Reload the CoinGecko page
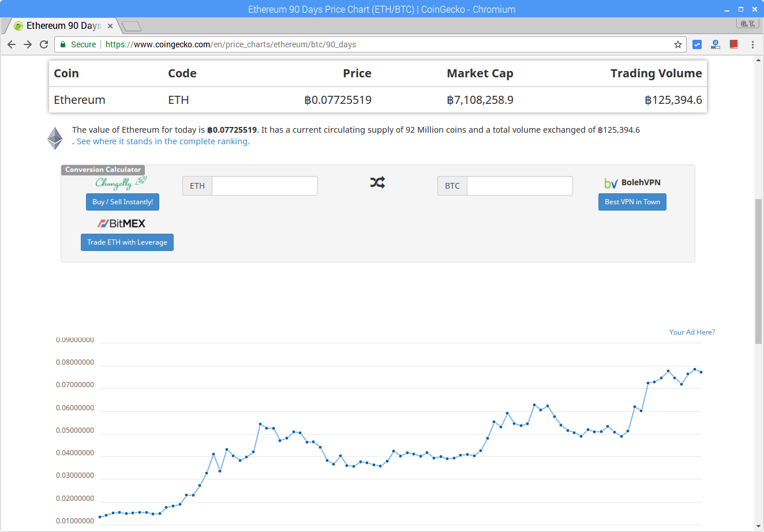Viewport: 764px width, 532px height. coord(44,44)
